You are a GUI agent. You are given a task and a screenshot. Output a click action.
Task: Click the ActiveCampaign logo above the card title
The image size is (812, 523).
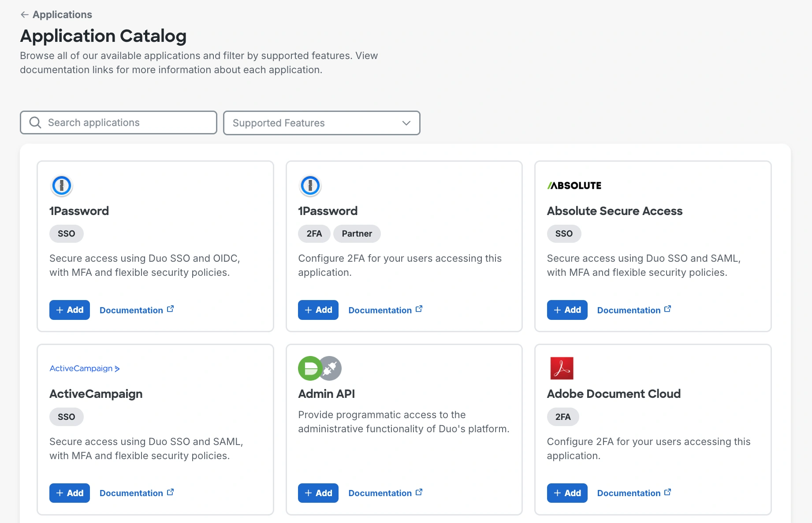point(84,368)
